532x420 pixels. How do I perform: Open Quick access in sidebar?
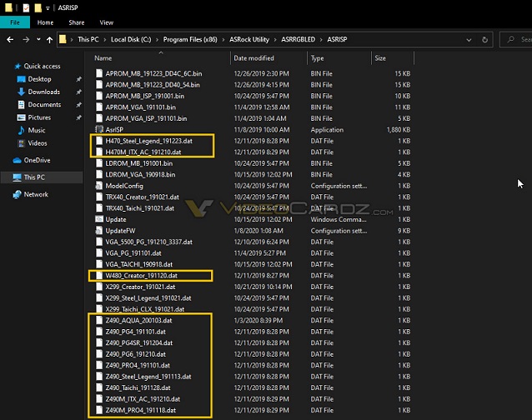pyautogui.click(x=42, y=66)
